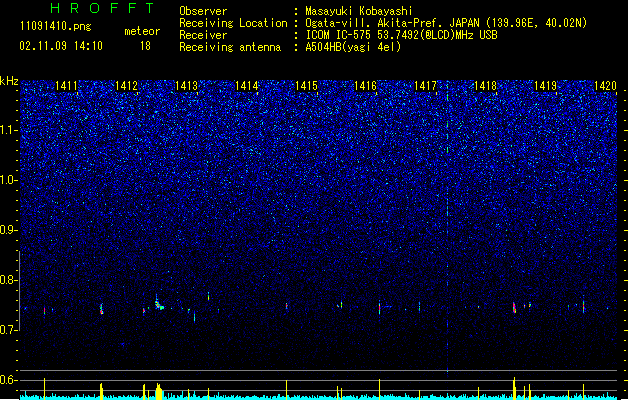Image resolution: width=629 pixels, height=400 pixels.
Task: Click the 1420 time marker
Action: pos(605,86)
